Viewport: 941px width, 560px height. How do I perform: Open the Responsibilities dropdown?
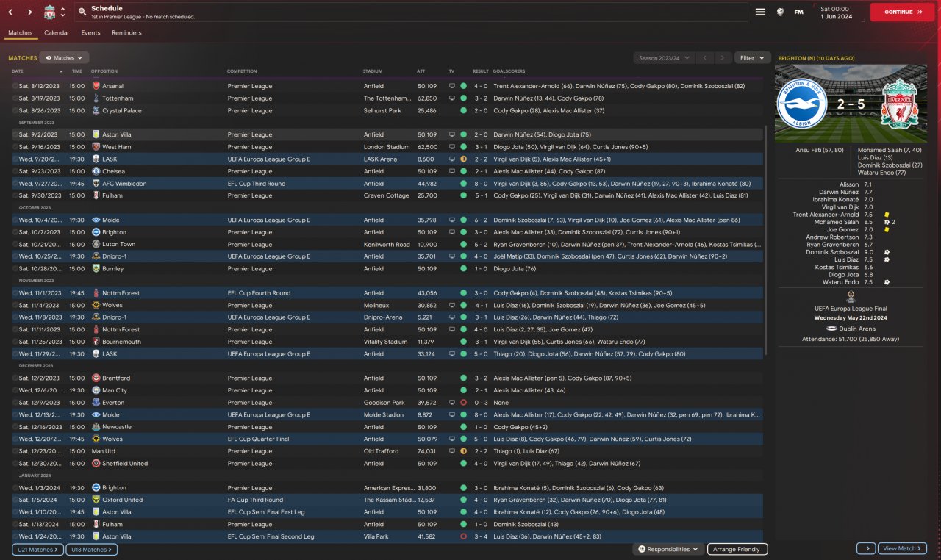click(668, 549)
